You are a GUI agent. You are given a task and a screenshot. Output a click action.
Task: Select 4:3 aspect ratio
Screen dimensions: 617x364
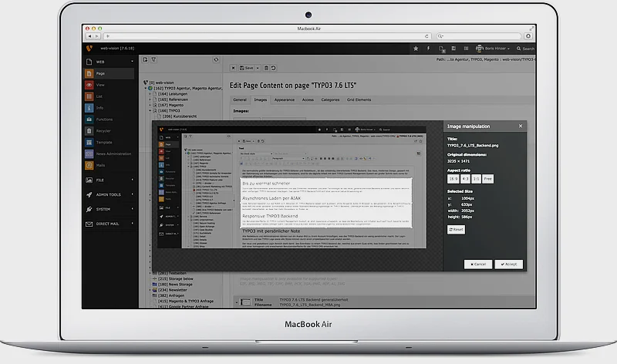(x=465, y=179)
